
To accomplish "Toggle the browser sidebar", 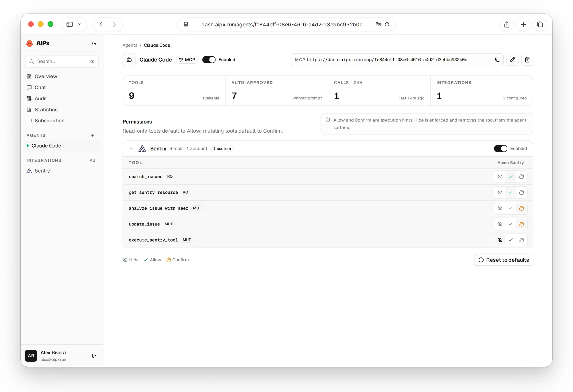I will point(70,24).
